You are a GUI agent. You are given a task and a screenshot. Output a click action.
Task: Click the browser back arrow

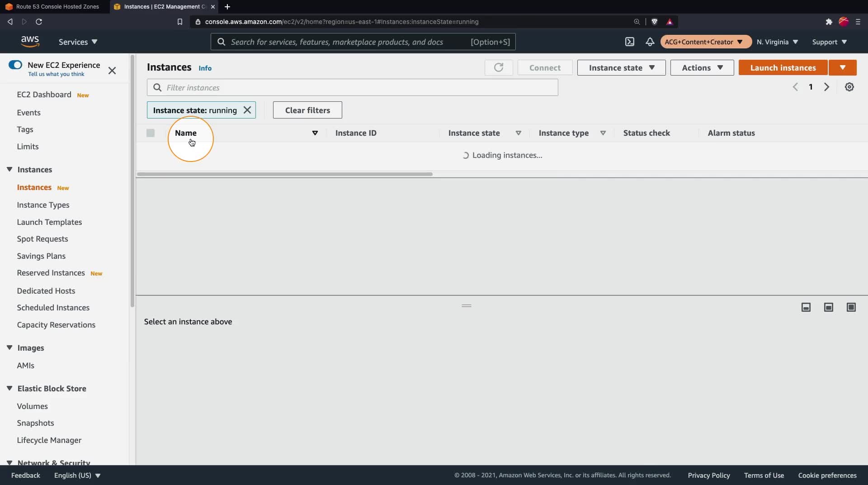coord(10,22)
